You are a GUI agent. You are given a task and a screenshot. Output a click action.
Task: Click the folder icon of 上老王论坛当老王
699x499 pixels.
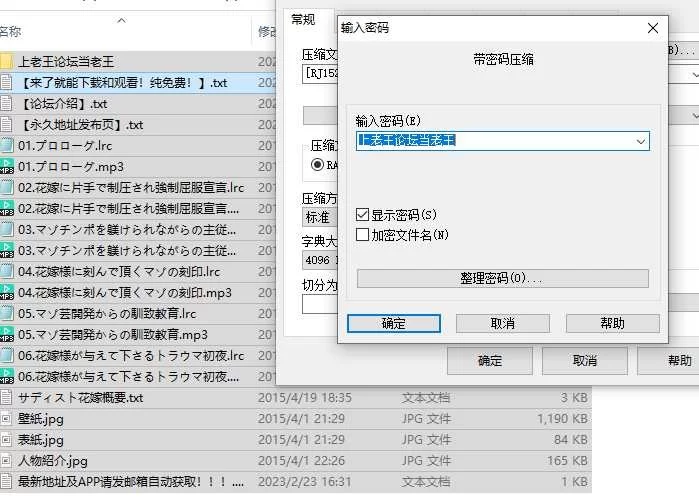[x=6, y=61]
